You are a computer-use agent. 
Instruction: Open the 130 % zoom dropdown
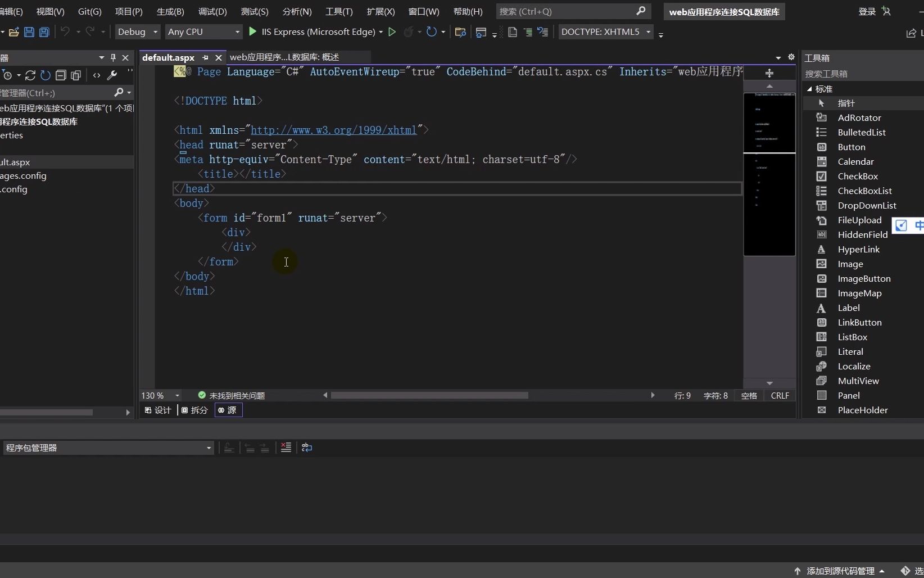(161, 396)
